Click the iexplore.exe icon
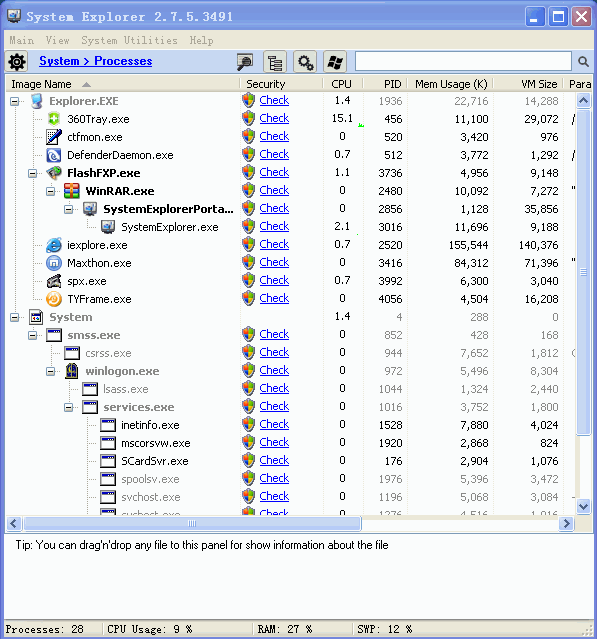Screen dimensions: 597x639 click(x=53, y=245)
